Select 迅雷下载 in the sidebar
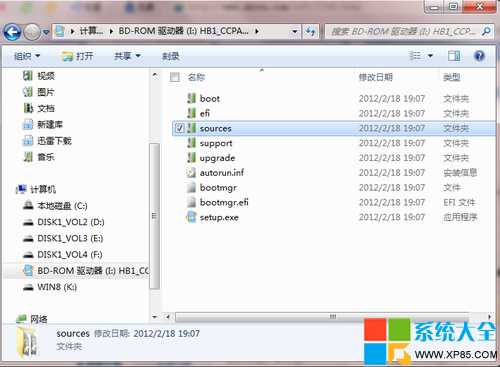 (47, 141)
